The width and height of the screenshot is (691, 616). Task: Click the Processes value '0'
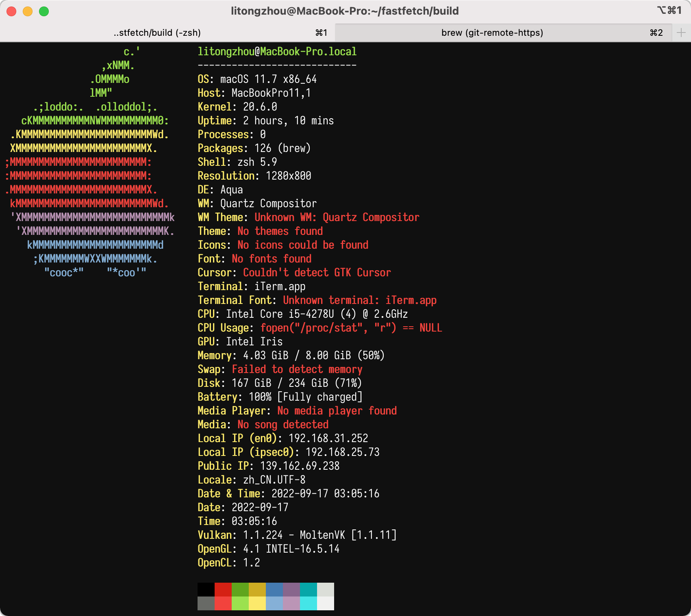(x=263, y=134)
